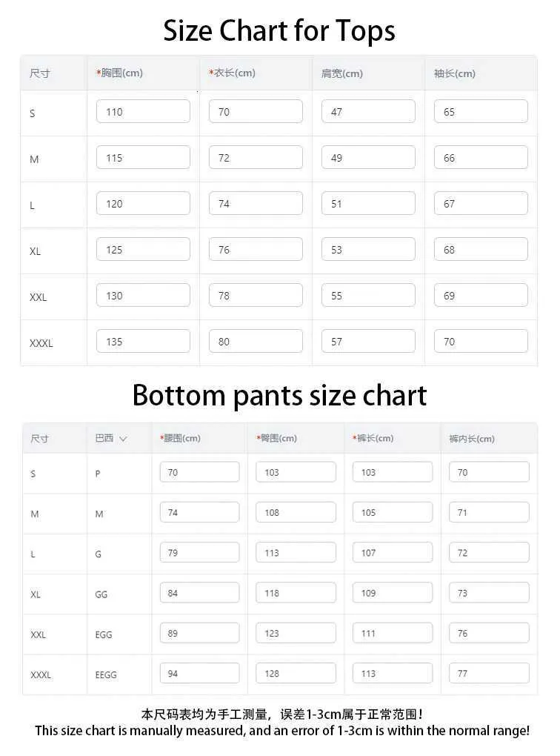The width and height of the screenshot is (560, 756).
Task: Click size L shoulder width field 51
Action: 368,204
